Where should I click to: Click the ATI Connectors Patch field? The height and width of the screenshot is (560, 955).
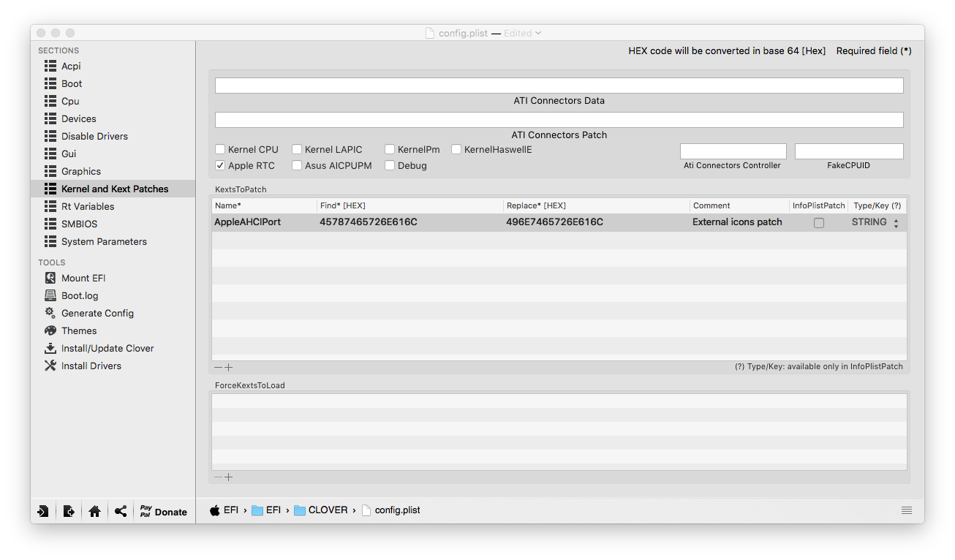(559, 120)
